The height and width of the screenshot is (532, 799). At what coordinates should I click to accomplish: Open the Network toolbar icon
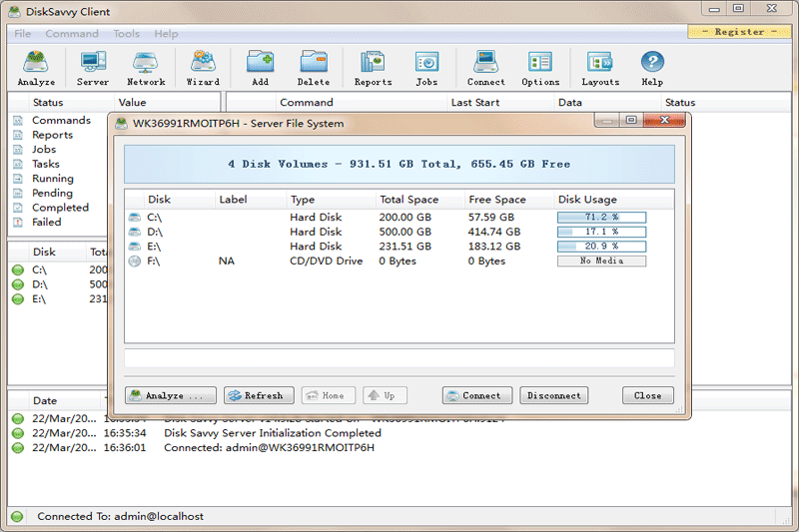[x=146, y=68]
